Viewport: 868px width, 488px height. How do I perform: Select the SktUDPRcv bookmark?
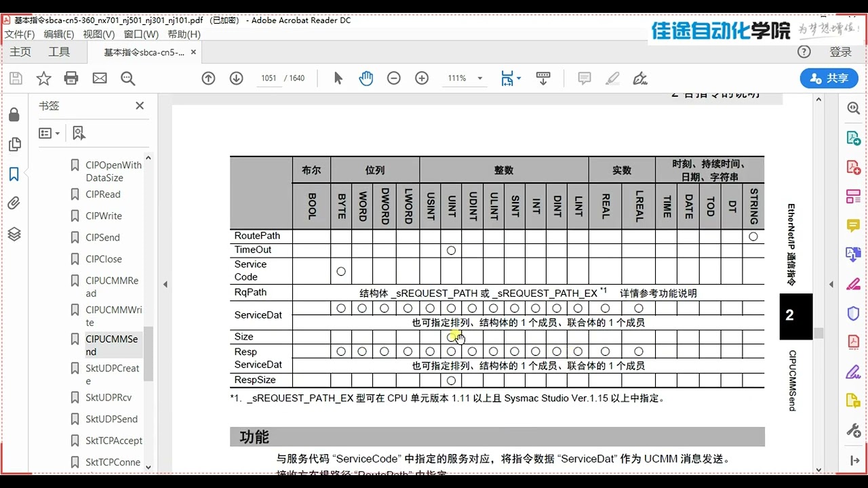(108, 398)
